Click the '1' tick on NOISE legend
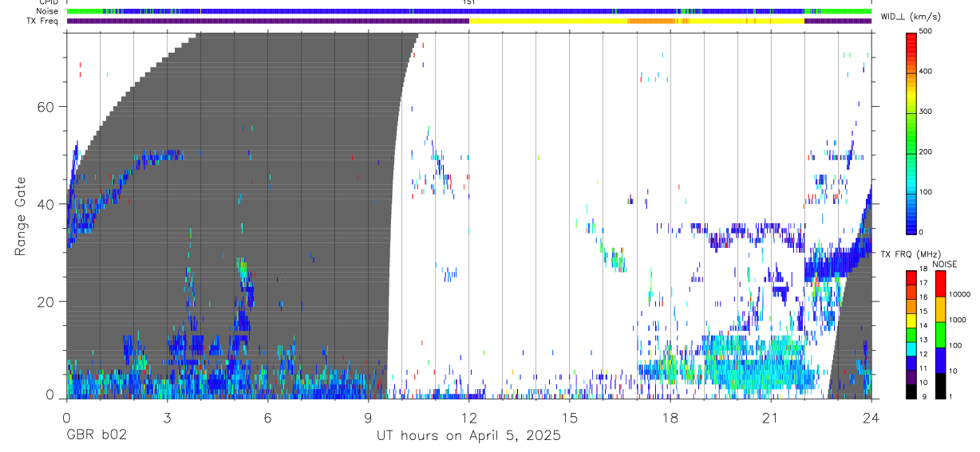The image size is (980, 452). coord(951,396)
